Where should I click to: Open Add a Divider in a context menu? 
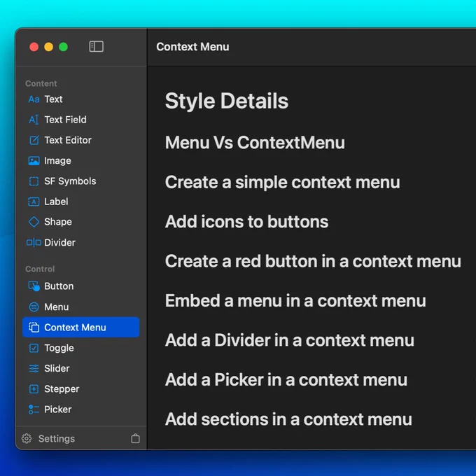pos(290,340)
